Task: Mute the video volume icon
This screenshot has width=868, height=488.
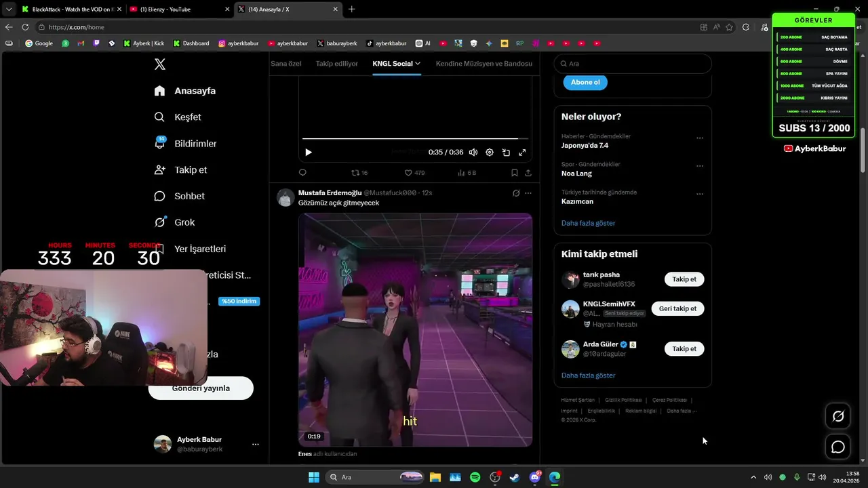Action: 473,152
